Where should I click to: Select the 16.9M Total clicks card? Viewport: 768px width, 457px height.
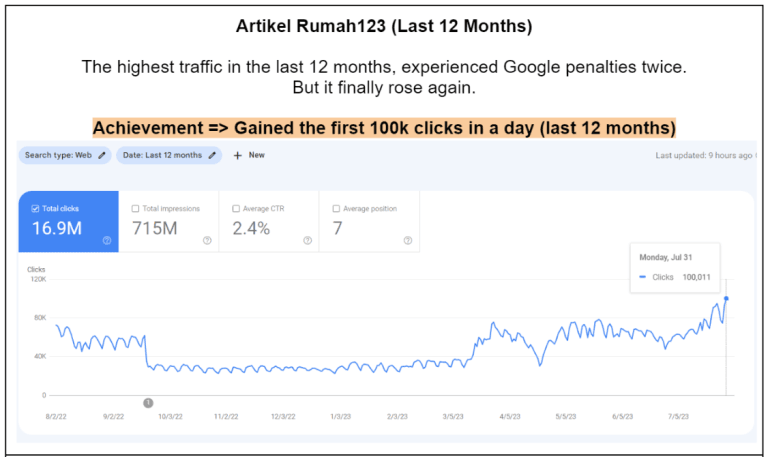(x=69, y=221)
